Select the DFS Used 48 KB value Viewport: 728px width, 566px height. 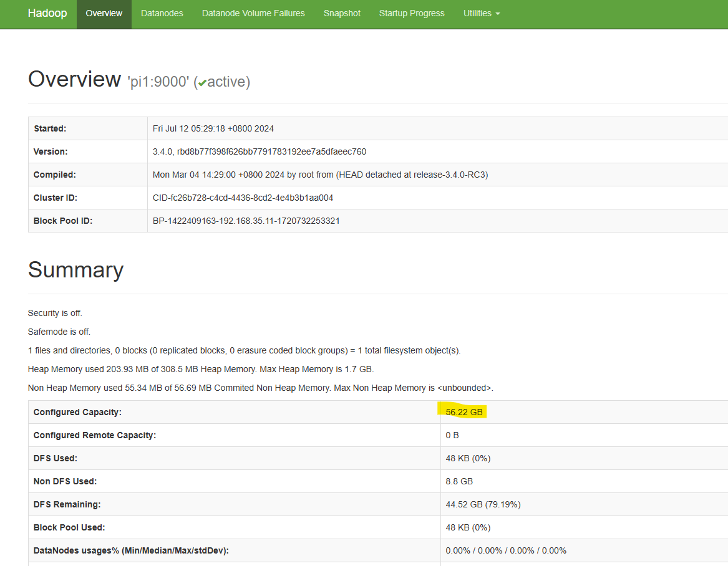[468, 458]
